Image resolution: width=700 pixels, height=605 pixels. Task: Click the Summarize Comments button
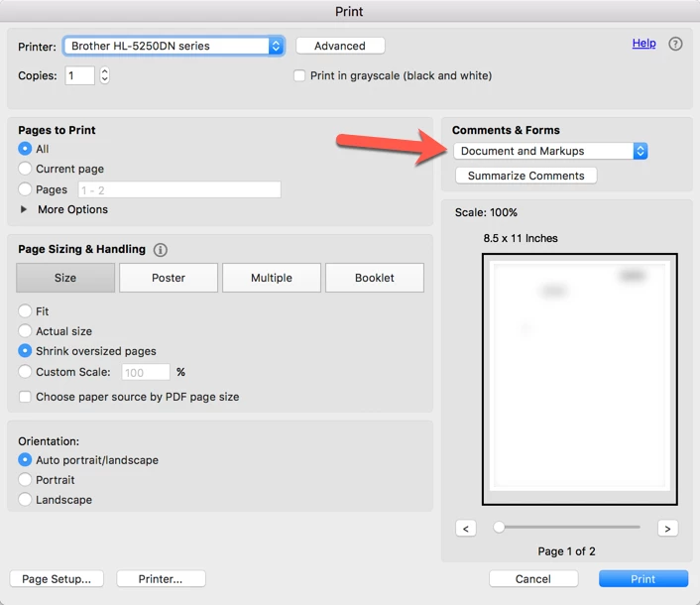525,176
